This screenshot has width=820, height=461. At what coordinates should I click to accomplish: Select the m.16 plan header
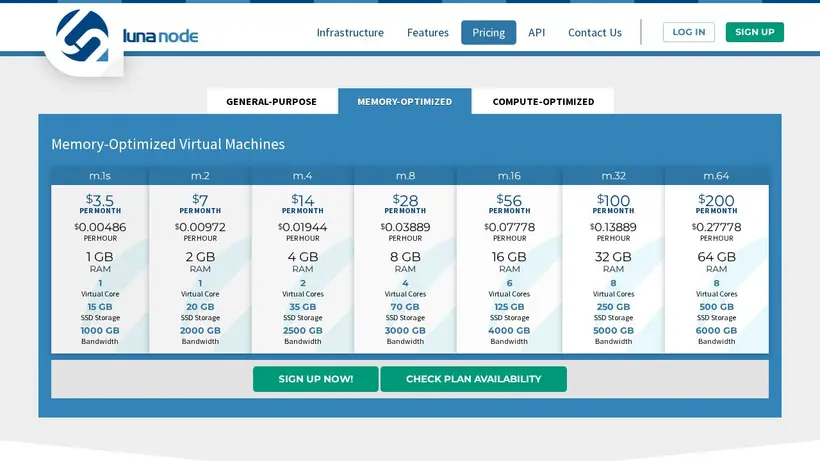tap(509, 176)
